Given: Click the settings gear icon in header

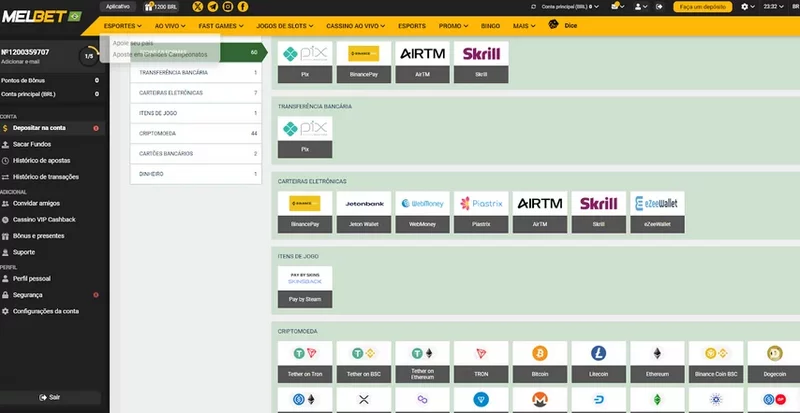Looking at the screenshot, I should coord(744,7).
